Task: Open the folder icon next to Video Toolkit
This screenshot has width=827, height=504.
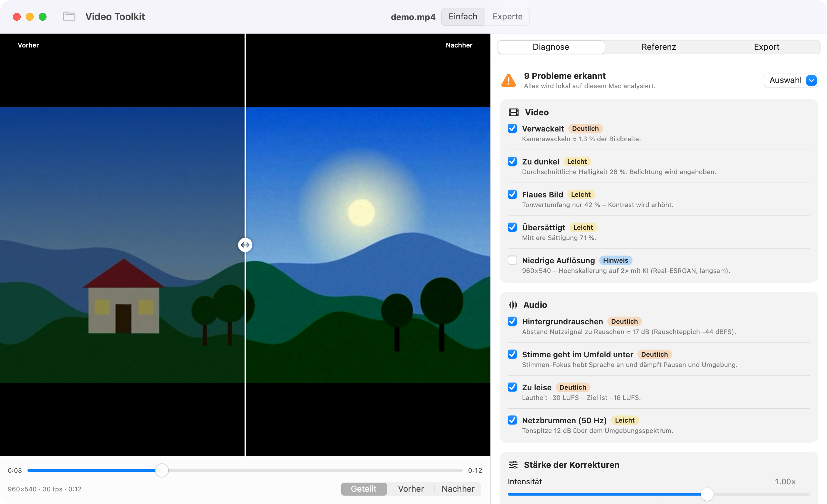Action: pos(69,16)
